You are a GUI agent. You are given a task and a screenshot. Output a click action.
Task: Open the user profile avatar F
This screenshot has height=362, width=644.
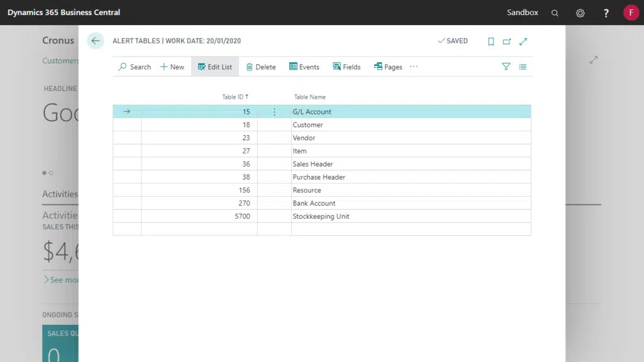coord(631,13)
